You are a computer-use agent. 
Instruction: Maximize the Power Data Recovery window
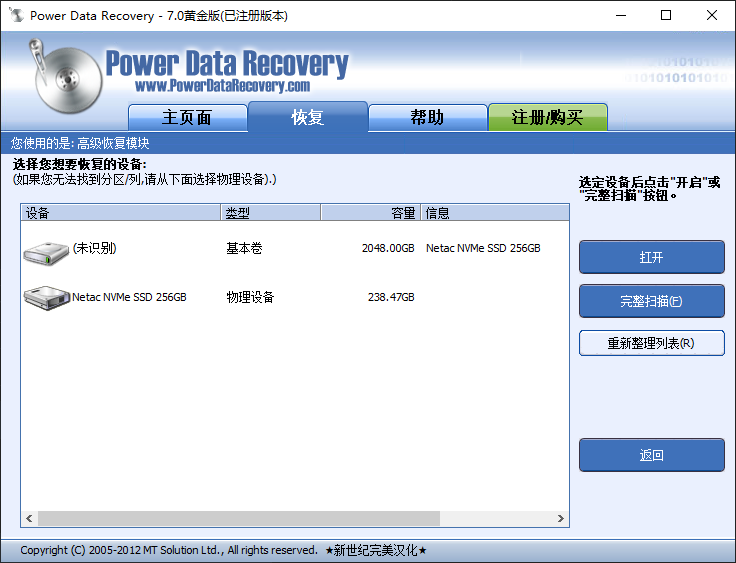click(x=666, y=15)
